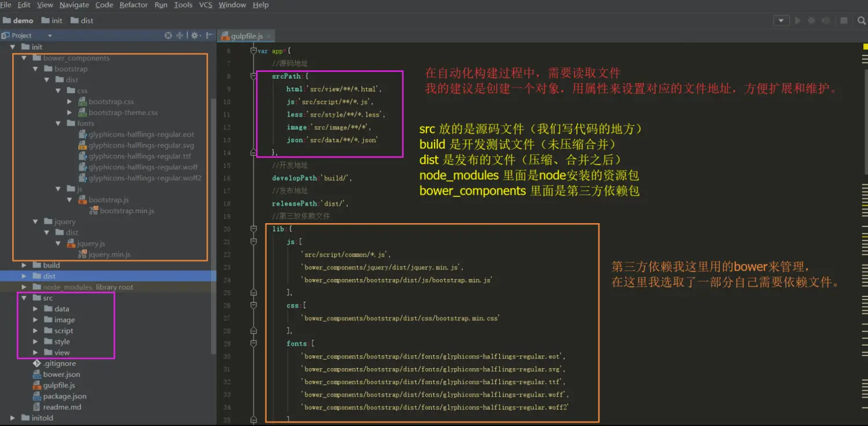The width and height of the screenshot is (868, 426).
Task: Click the Debug bug icon
Action: pos(811,20)
